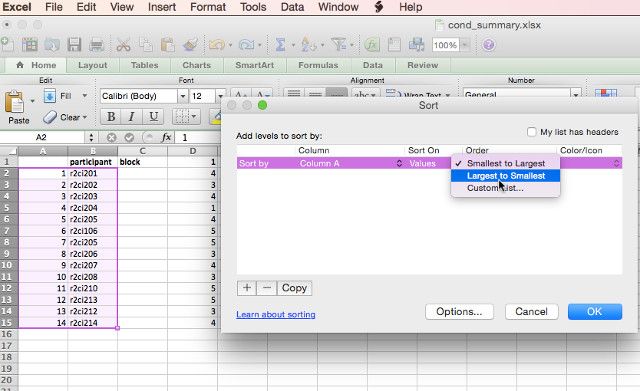Remove sort level with minus button

267,288
